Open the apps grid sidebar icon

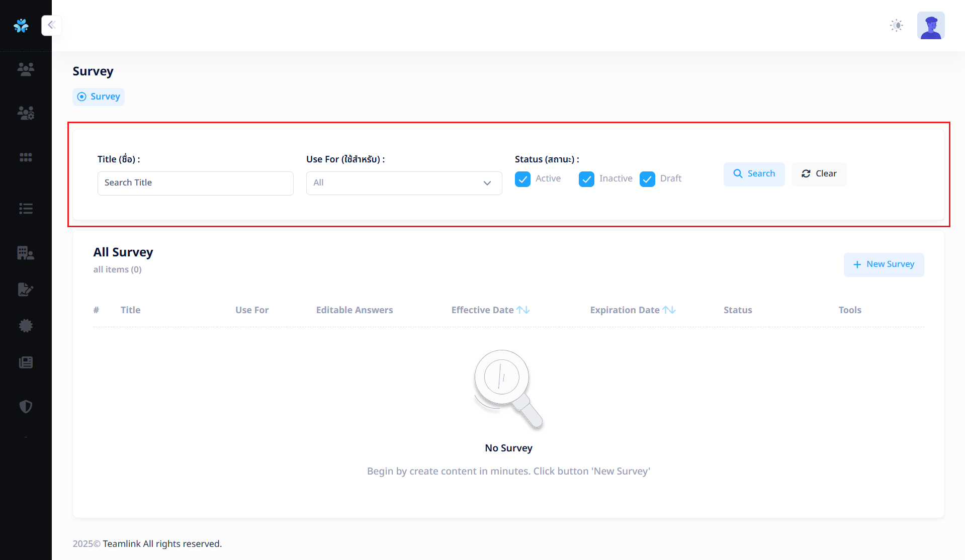pos(26,157)
